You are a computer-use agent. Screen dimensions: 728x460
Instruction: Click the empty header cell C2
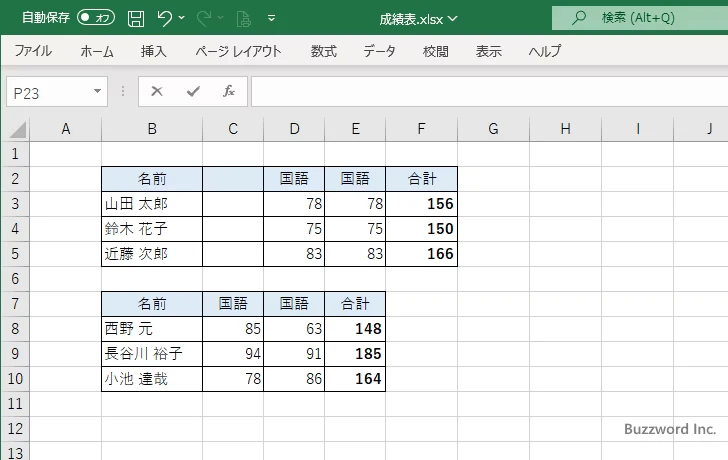click(x=233, y=179)
